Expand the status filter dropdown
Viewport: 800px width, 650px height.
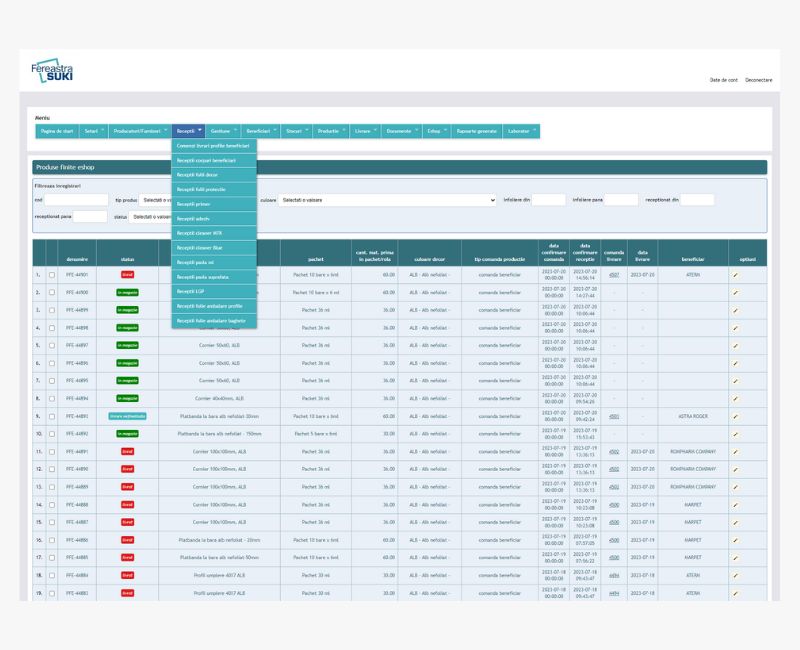(x=150, y=216)
